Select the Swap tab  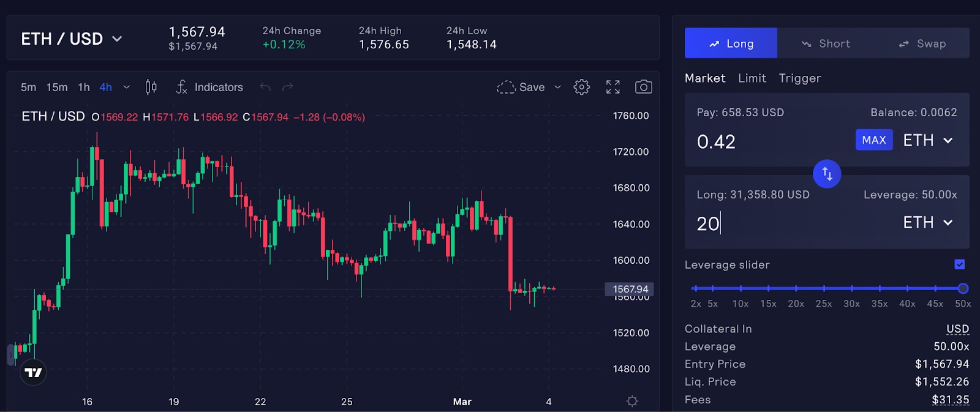pos(922,43)
